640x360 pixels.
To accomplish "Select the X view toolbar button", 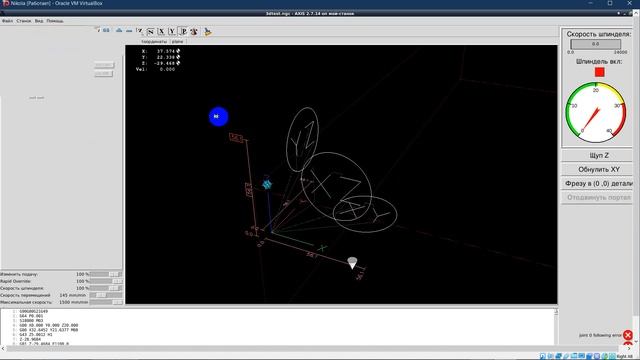I will [x=162, y=31].
